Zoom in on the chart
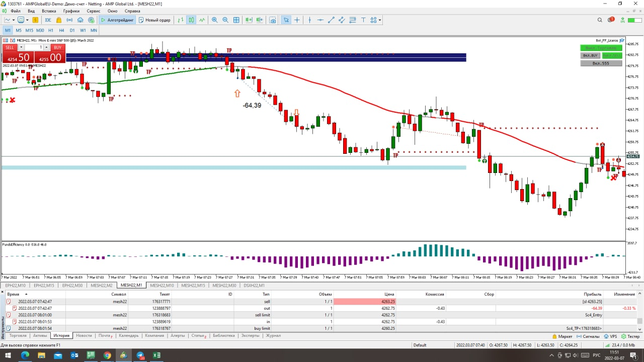Screen dimensions: 644x362 215,20
